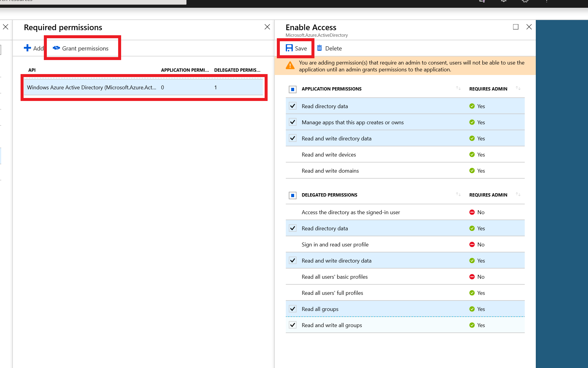588x368 pixels.
Task: Sort Delegated Permissions column using arrows
Action: point(458,194)
